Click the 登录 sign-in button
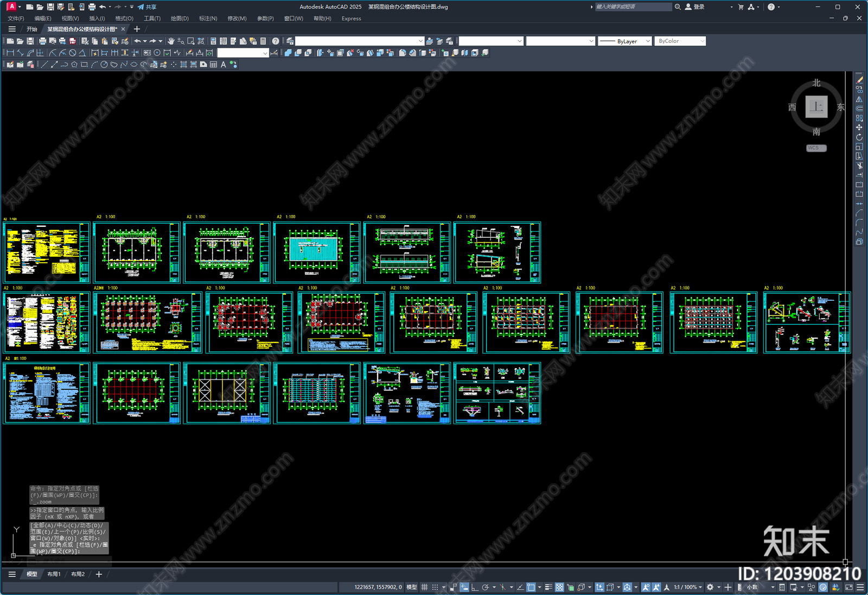868x595 pixels. point(695,7)
